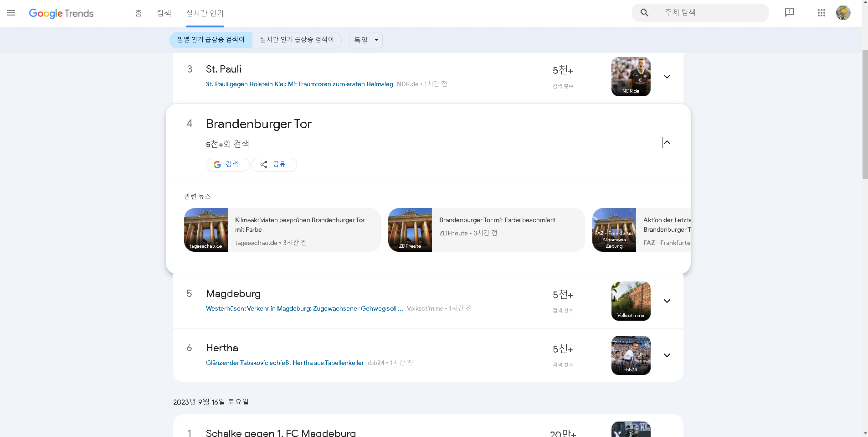Open the 독일 country dropdown

[x=366, y=40]
